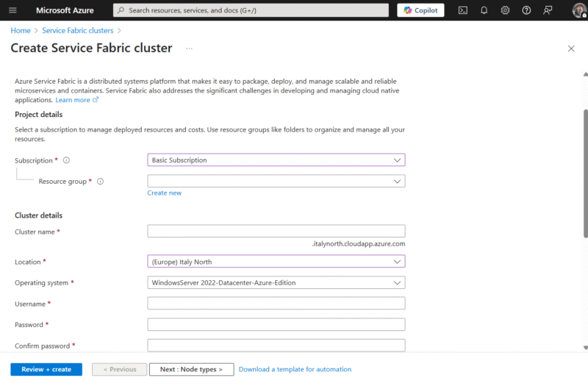Open the Learn more link
The height and width of the screenshot is (386, 588).
[76, 100]
